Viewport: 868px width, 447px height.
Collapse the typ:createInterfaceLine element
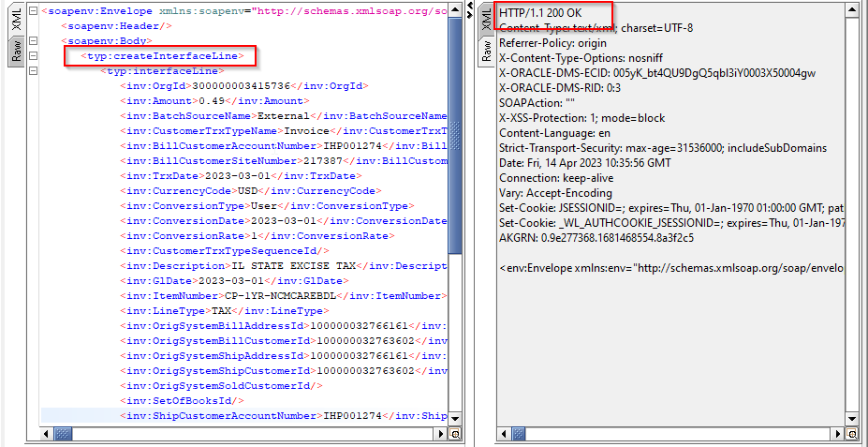(34, 56)
